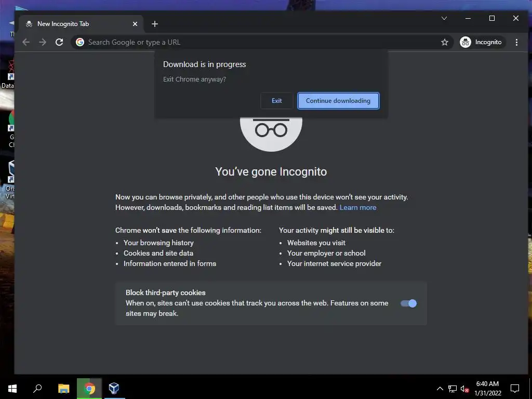Click 'Your internet service provider' item

[x=334, y=263]
